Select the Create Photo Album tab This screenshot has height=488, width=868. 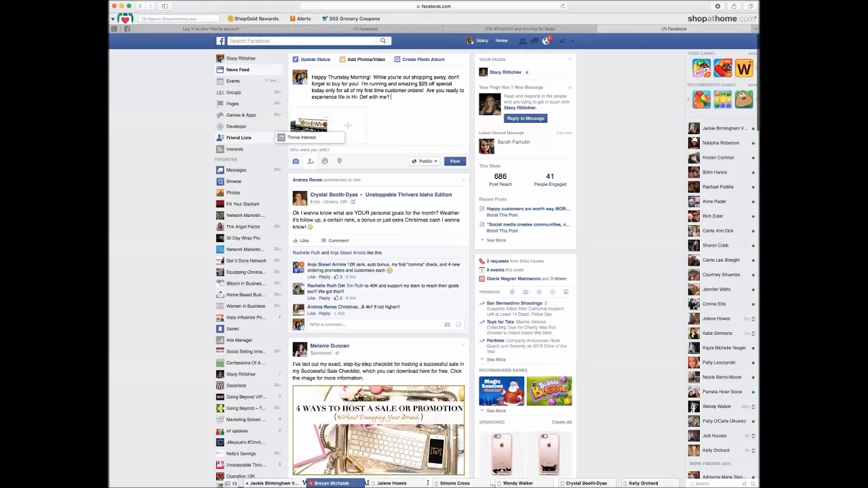(x=420, y=60)
